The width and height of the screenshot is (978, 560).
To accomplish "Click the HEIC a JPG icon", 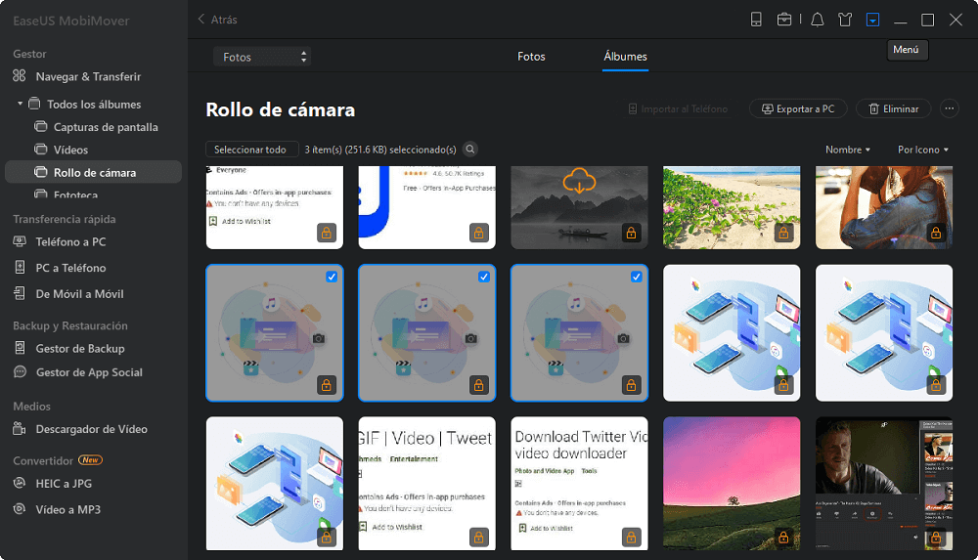I will coord(20,483).
